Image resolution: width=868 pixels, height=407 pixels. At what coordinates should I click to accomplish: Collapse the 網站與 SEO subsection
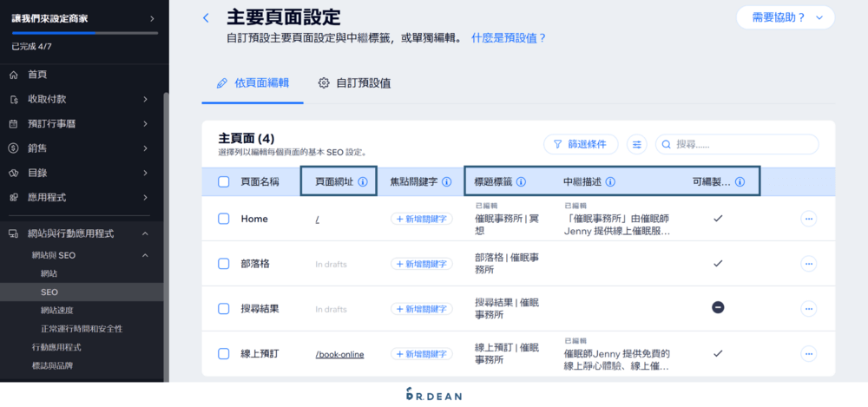pos(145,255)
